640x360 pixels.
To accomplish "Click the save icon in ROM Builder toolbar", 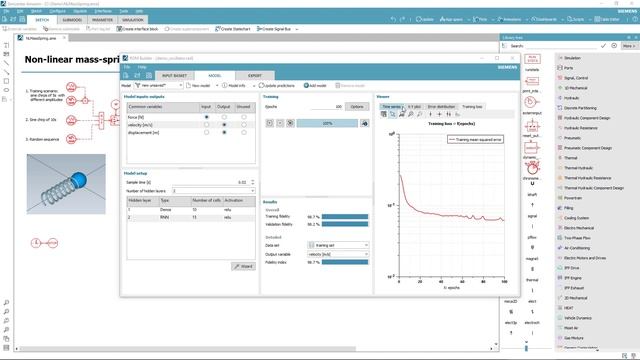I will (149, 76).
